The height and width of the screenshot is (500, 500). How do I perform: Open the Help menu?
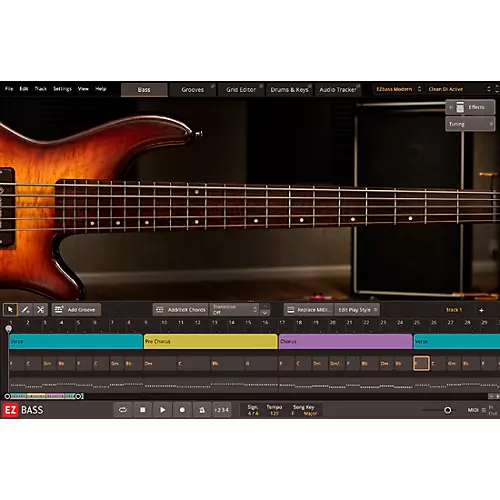(101, 89)
